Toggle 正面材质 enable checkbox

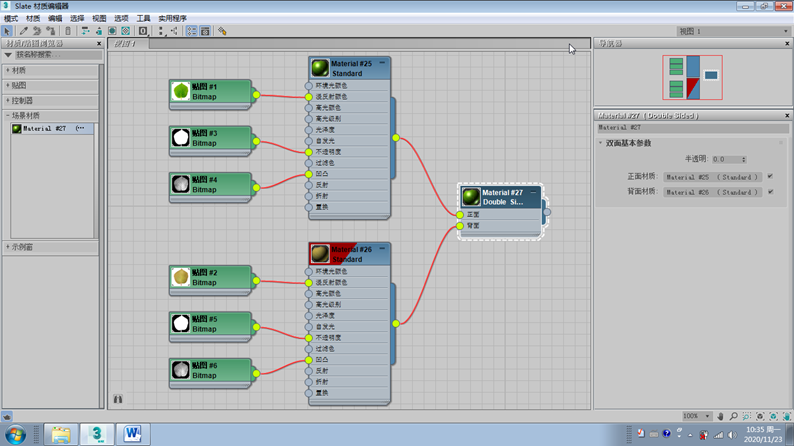click(x=770, y=177)
